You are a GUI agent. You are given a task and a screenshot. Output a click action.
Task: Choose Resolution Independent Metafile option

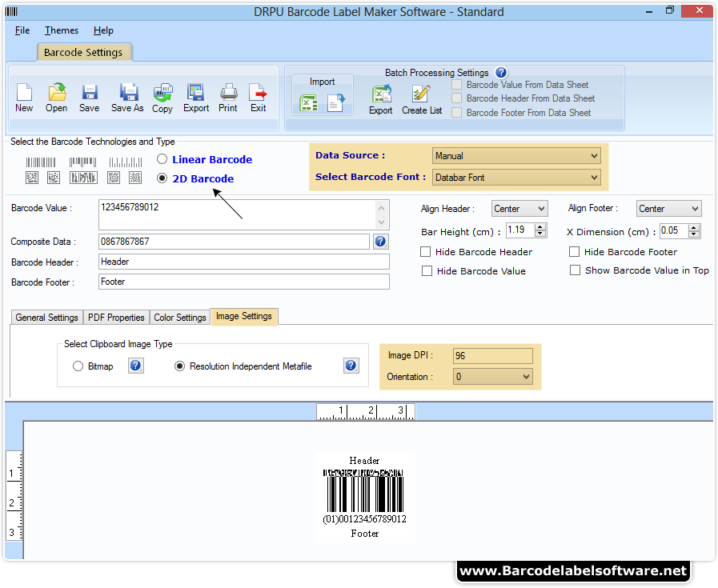click(x=179, y=366)
